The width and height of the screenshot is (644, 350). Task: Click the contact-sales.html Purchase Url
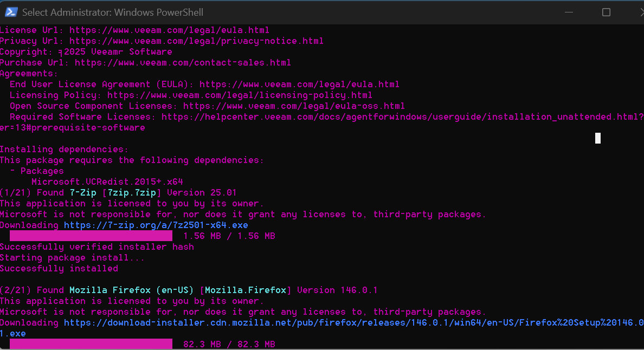183,63
